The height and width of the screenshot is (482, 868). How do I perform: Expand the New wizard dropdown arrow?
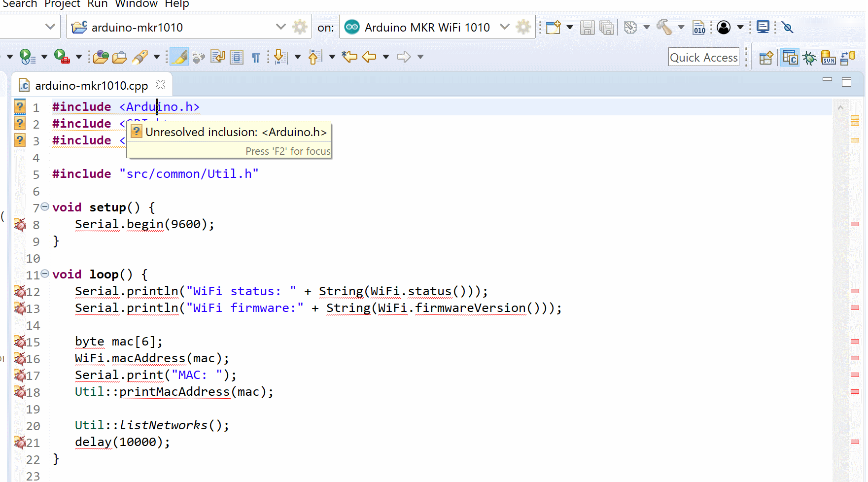570,27
